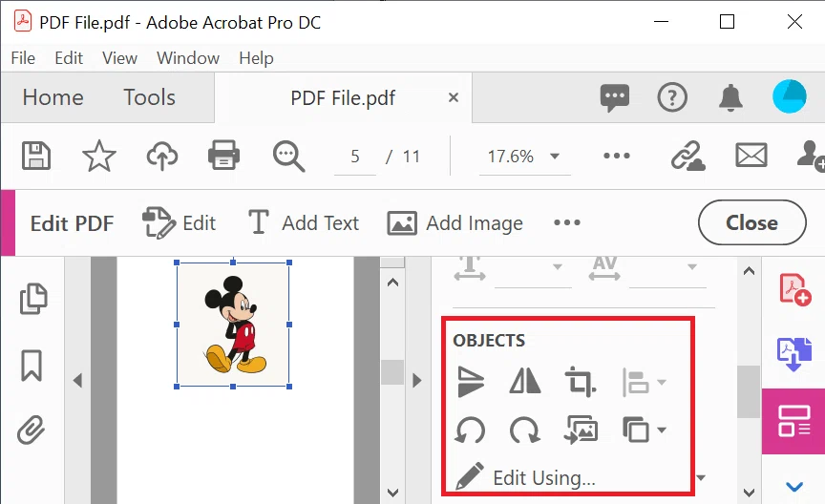Open the horizontal scaling dropdown

[x=558, y=266]
